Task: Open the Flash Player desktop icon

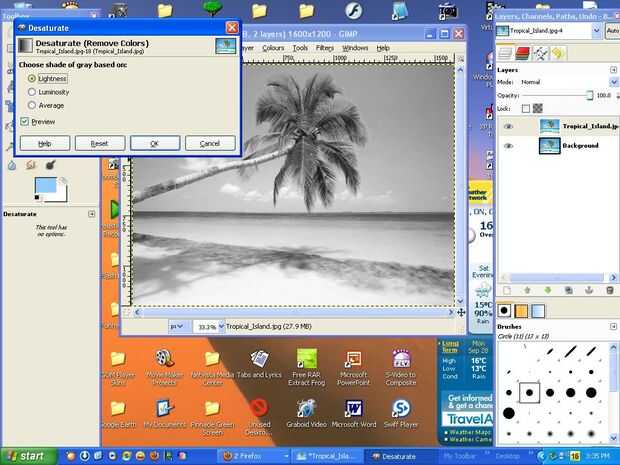Action: click(x=353, y=10)
